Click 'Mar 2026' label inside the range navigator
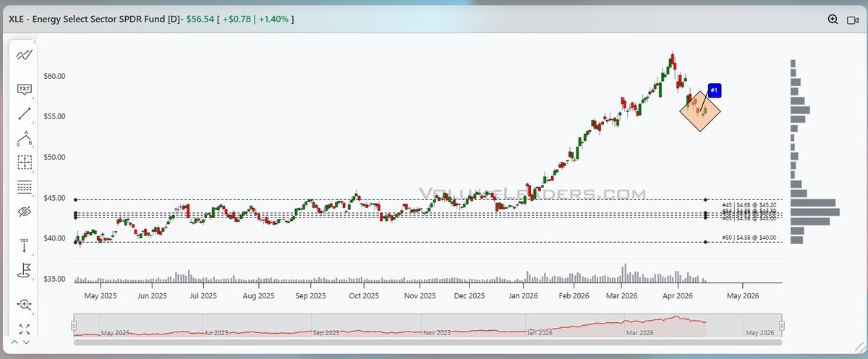Screen dimensions: 868x359 (640, 333)
